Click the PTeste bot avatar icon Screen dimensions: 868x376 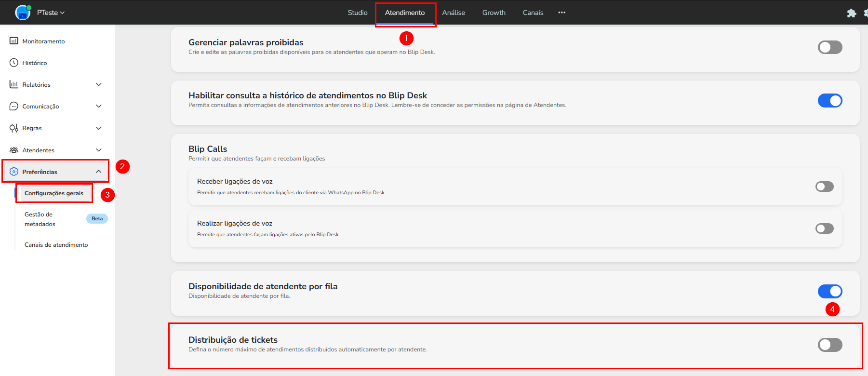click(23, 13)
